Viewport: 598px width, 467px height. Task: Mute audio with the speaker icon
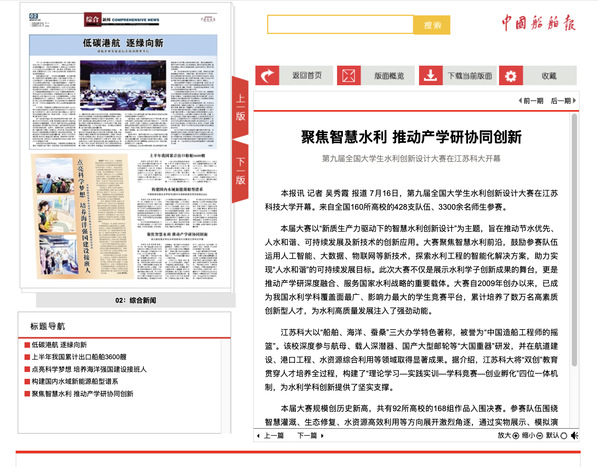tap(574, 435)
